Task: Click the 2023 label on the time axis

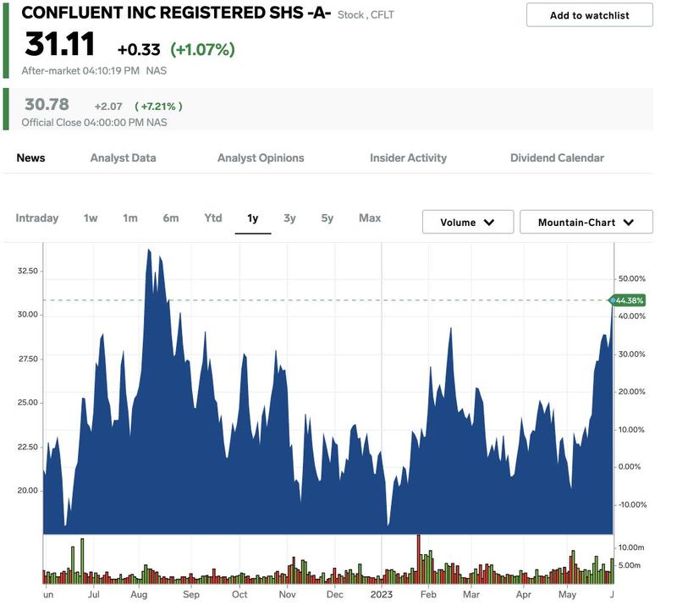Action: click(x=382, y=595)
